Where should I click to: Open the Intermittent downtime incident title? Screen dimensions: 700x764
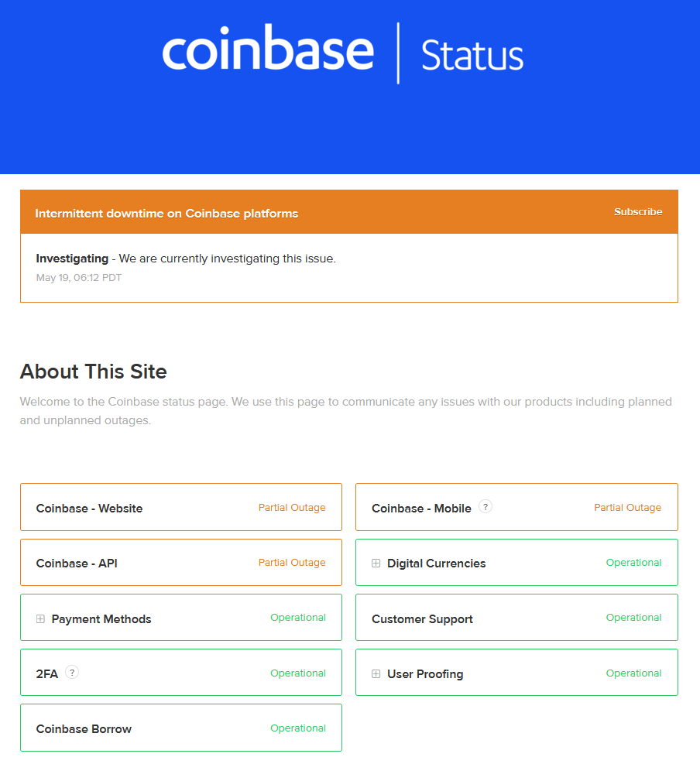tap(166, 214)
